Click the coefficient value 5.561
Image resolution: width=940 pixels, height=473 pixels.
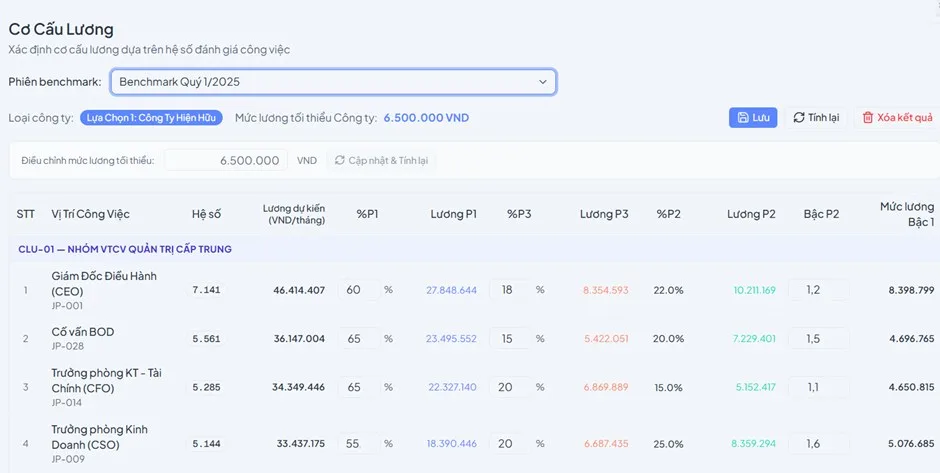point(206,339)
